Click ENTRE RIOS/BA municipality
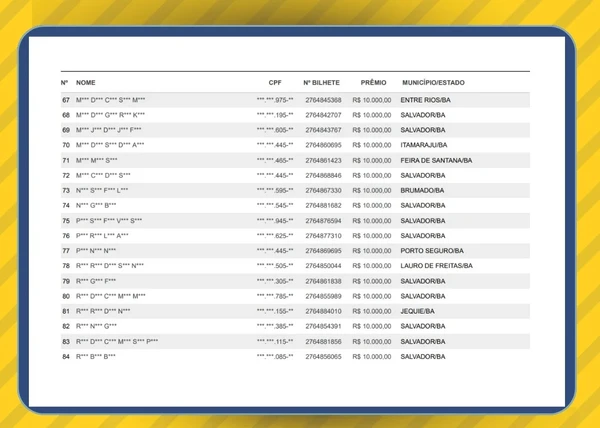The image size is (600, 428). point(426,100)
